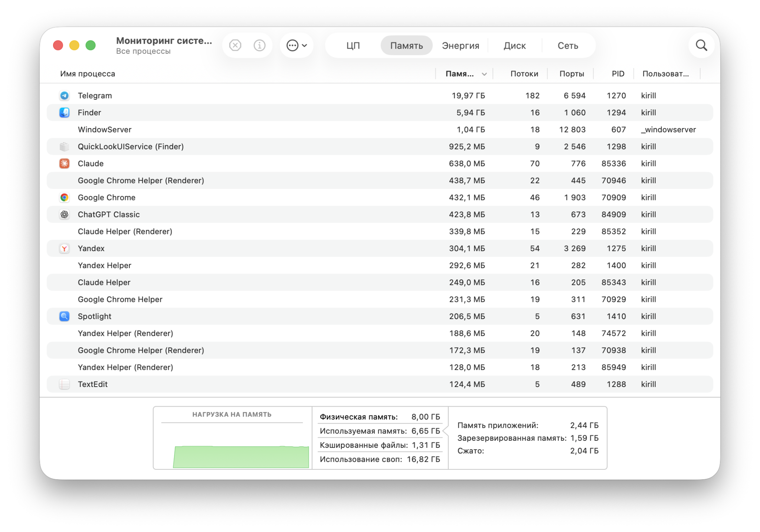Switch to the ЦП tab
The image size is (760, 532).
[353, 46]
